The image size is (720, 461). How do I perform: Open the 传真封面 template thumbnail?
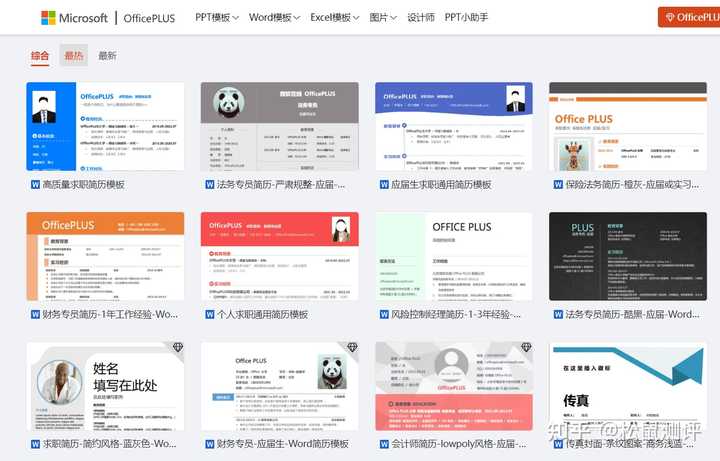coord(628,386)
